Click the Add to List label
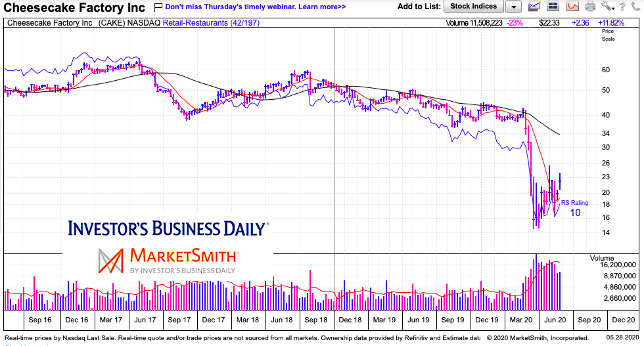The width and height of the screenshot is (644, 346). point(419,7)
